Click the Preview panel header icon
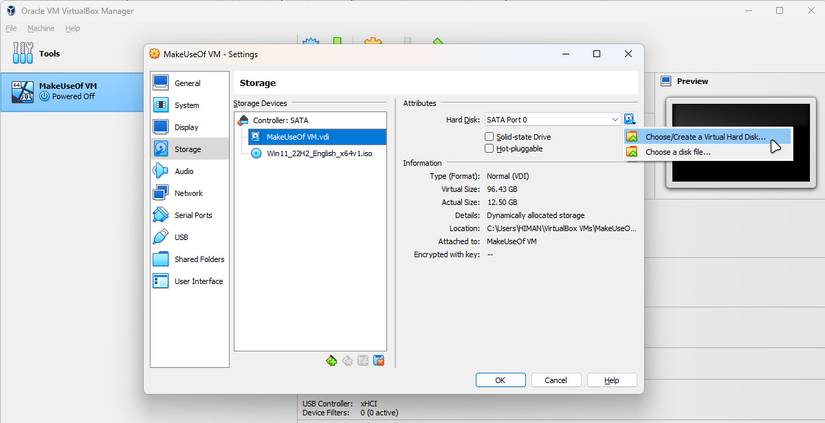The width and height of the screenshot is (825, 423). click(666, 81)
